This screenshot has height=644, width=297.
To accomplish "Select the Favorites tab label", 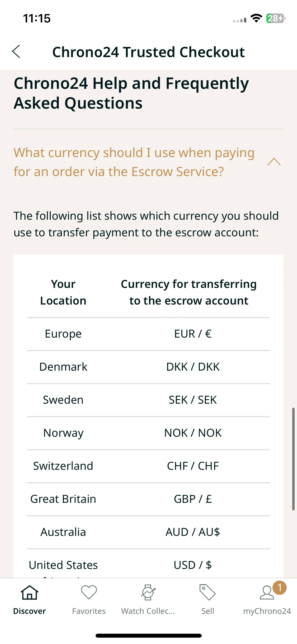I will tap(89, 611).
